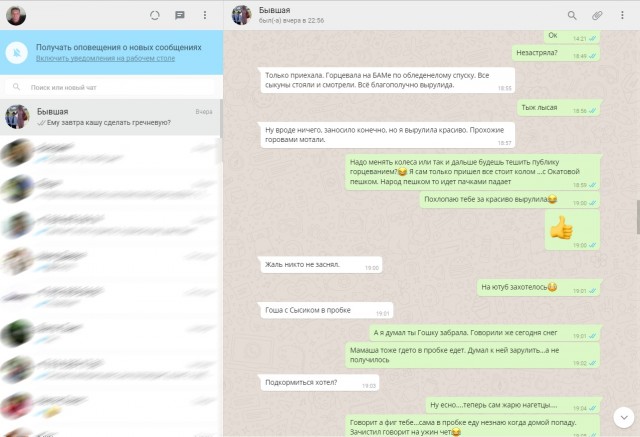Screen dimensions: 640x437
Task: Click the magnifier icon in chat search
Action: tap(16, 87)
